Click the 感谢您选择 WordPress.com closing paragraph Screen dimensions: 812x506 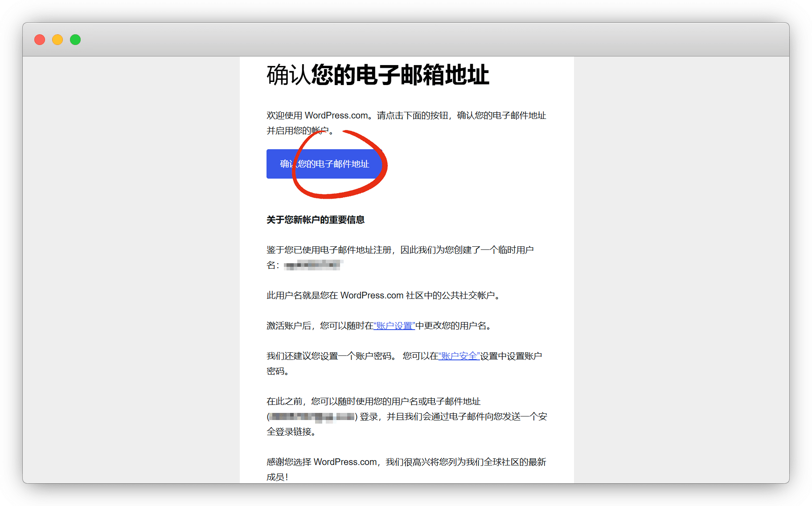[x=406, y=462]
